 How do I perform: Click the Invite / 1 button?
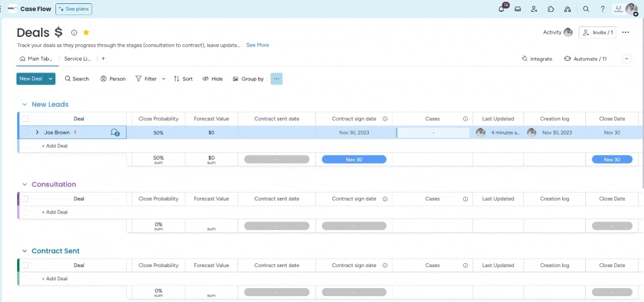597,32
